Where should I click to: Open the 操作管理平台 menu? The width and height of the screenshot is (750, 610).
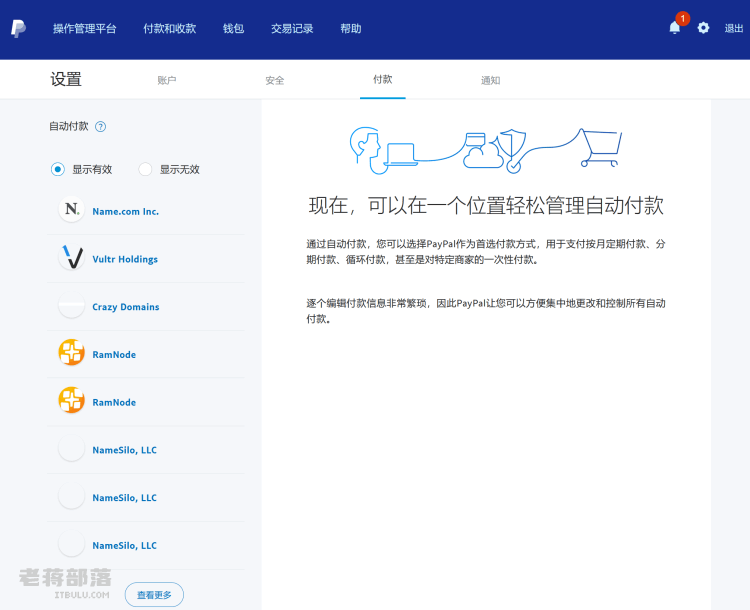pos(85,29)
